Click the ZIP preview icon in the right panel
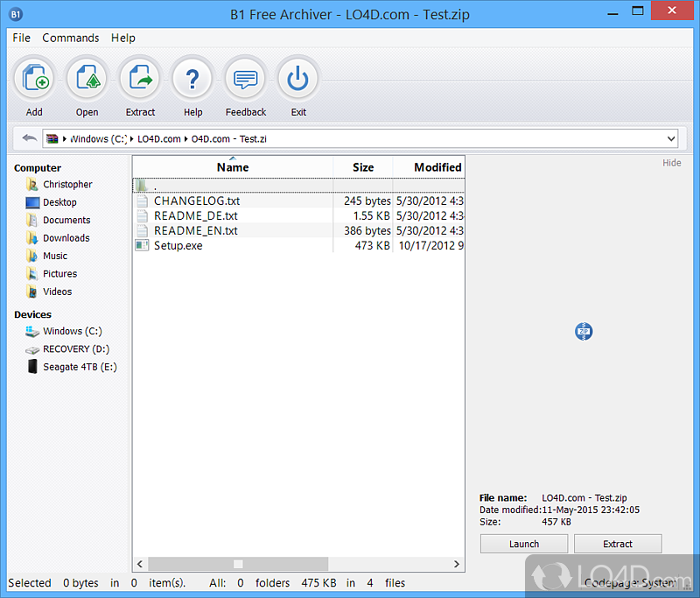700x598 pixels. (x=584, y=331)
